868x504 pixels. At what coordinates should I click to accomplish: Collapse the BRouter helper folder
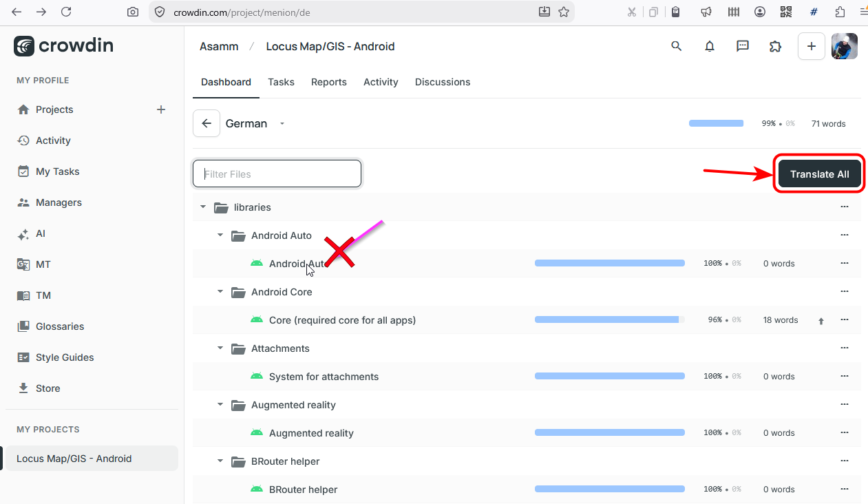click(220, 461)
